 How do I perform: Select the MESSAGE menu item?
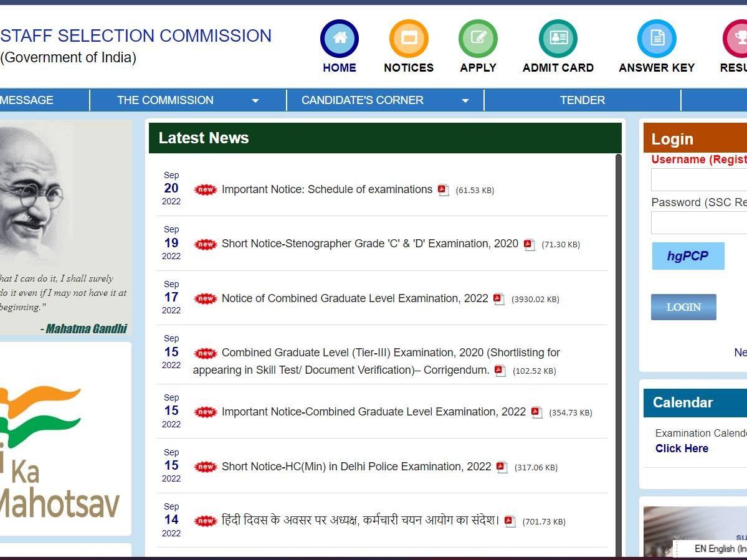click(x=27, y=100)
